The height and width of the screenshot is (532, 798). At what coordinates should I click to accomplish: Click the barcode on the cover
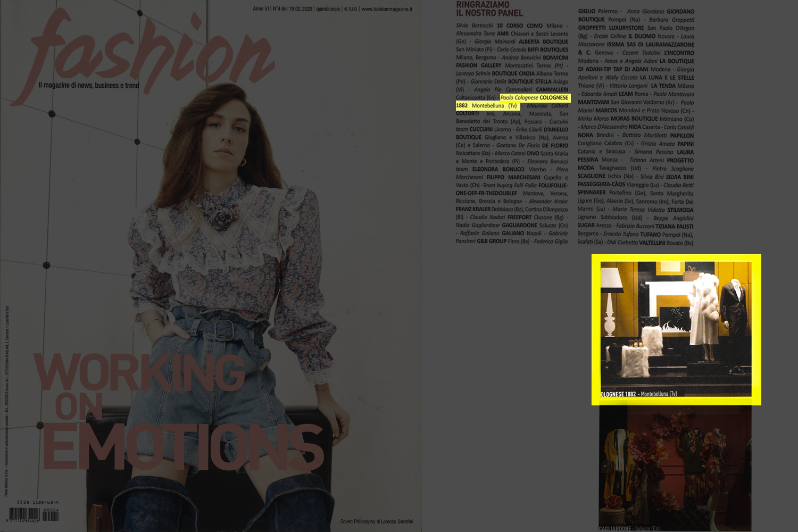[33, 514]
